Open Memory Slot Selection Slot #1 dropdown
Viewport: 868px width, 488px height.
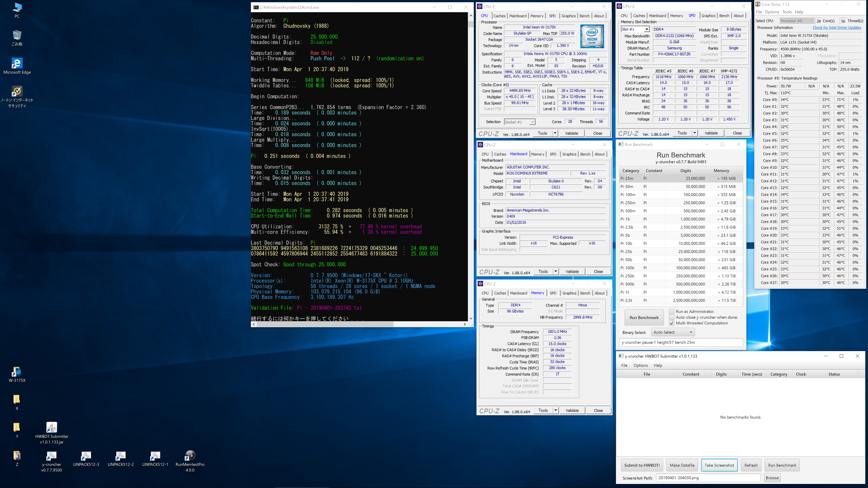pos(635,29)
